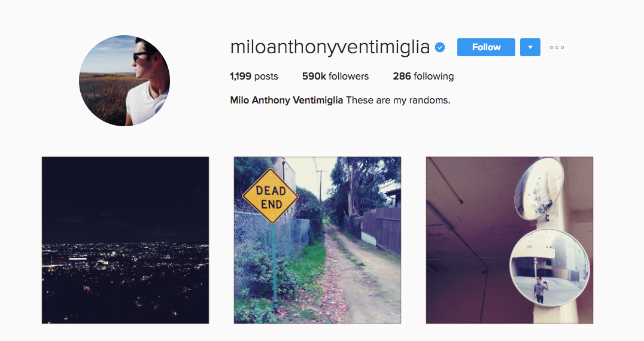This screenshot has width=644, height=341.
Task: Click the bio text These are my randoms
Action: (x=398, y=100)
